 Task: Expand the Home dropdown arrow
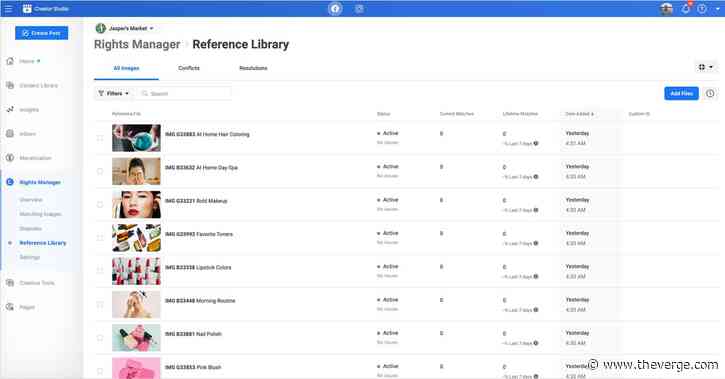[x=38, y=61]
